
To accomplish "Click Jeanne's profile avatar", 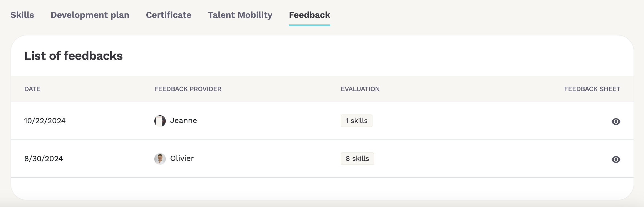I will (160, 121).
